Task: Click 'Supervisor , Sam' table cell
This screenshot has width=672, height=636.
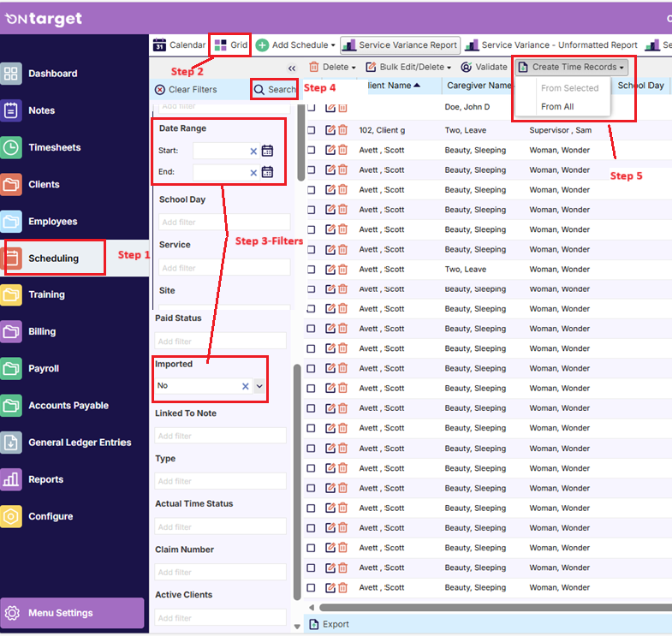Action: 560,130
